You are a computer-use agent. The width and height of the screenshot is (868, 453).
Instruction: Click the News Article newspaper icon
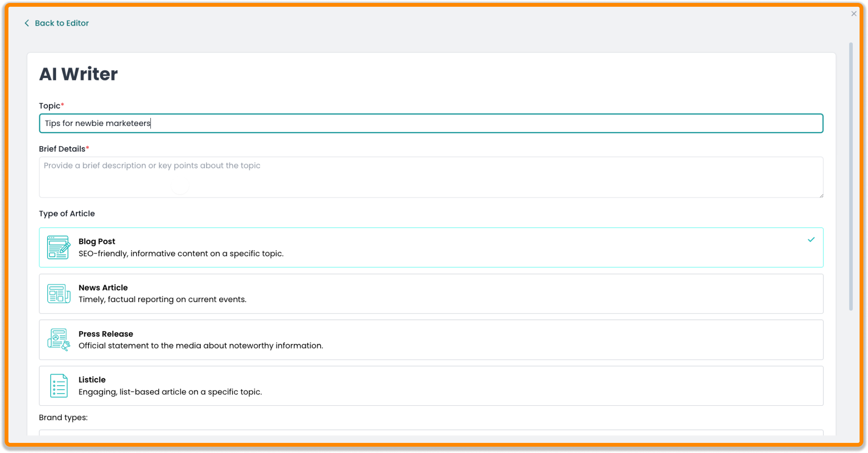[x=59, y=294]
